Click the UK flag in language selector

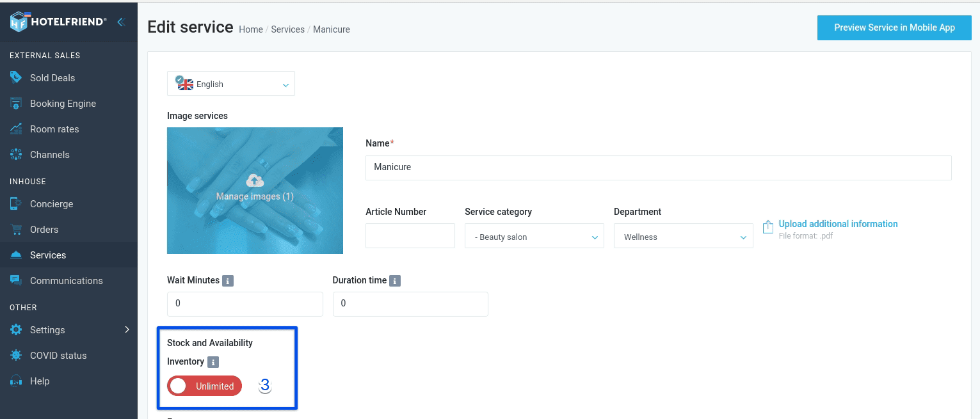[x=185, y=83]
